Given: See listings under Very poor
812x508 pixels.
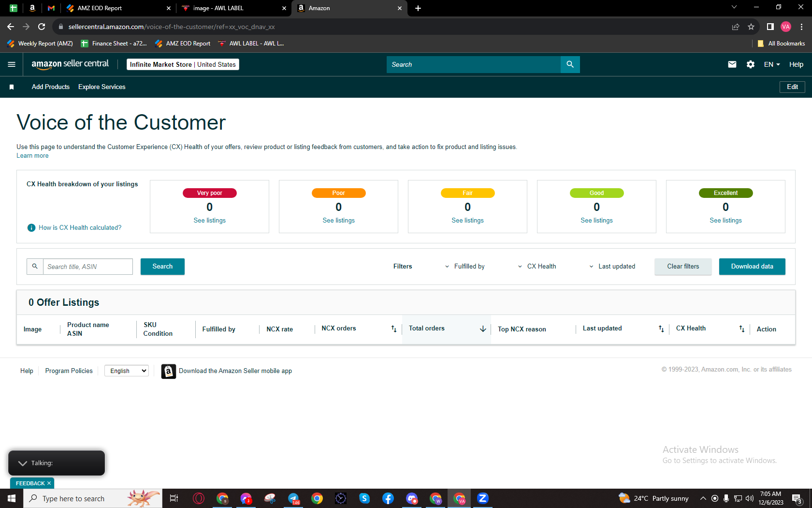Looking at the screenshot, I should coord(210,221).
